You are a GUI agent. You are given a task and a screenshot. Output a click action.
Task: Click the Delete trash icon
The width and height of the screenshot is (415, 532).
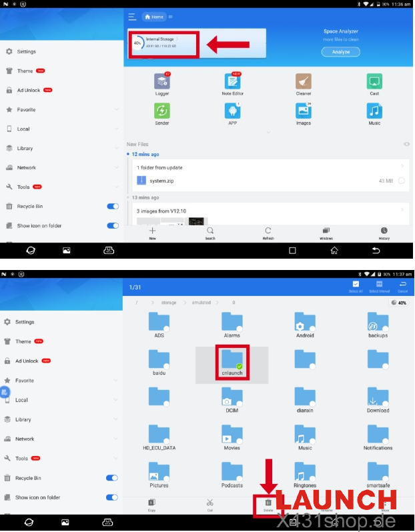(268, 503)
